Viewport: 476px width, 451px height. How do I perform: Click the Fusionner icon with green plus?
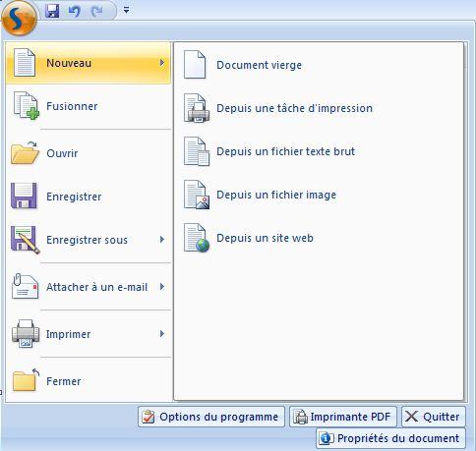click(26, 106)
